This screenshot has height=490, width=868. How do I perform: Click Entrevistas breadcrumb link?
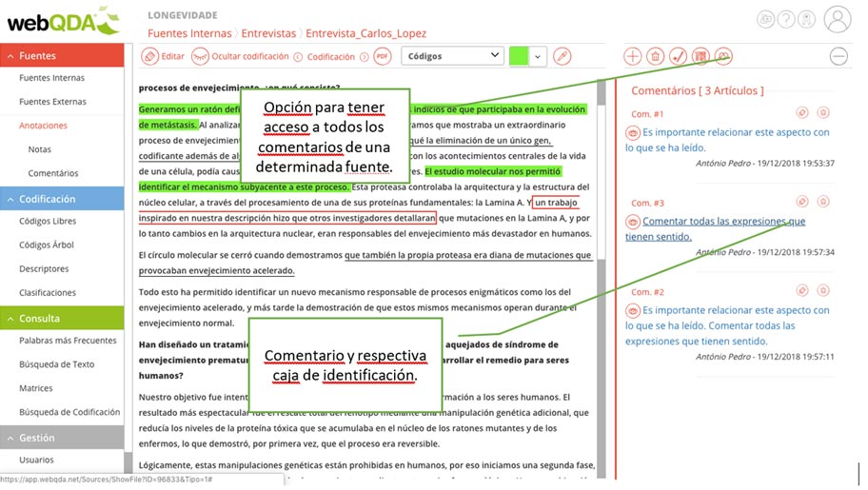pyautogui.click(x=268, y=33)
